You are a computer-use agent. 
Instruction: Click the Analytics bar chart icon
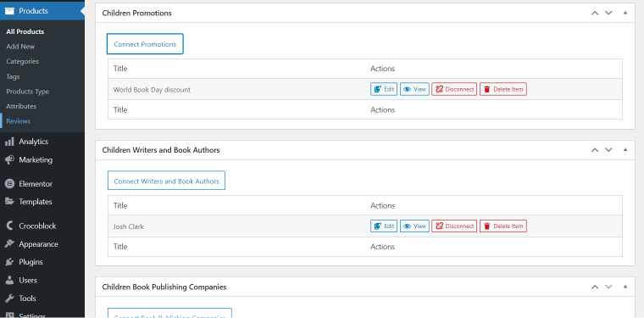(x=9, y=142)
